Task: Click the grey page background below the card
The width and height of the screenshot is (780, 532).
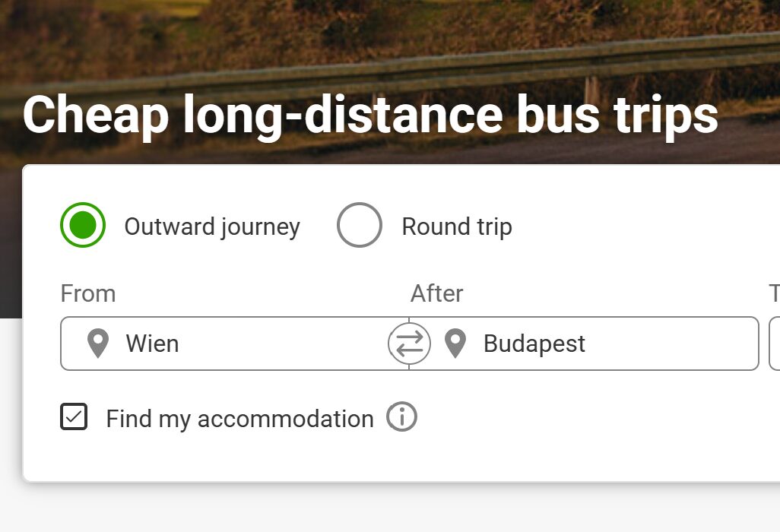Action: [380, 509]
